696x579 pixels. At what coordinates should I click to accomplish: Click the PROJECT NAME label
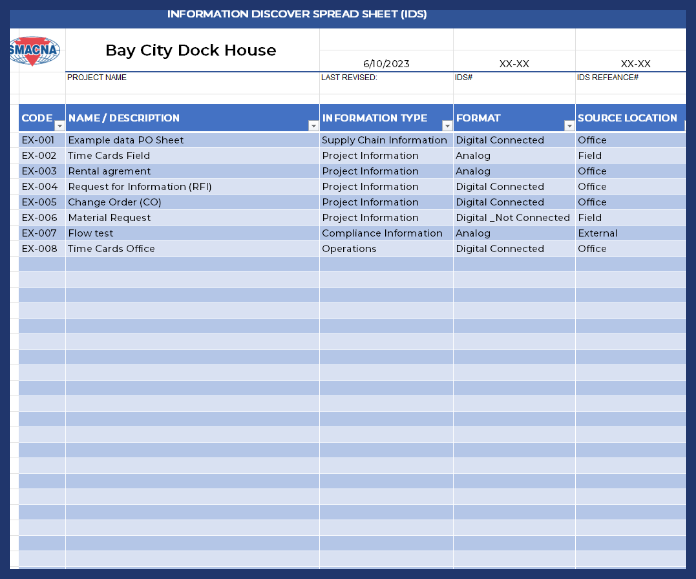(x=97, y=77)
